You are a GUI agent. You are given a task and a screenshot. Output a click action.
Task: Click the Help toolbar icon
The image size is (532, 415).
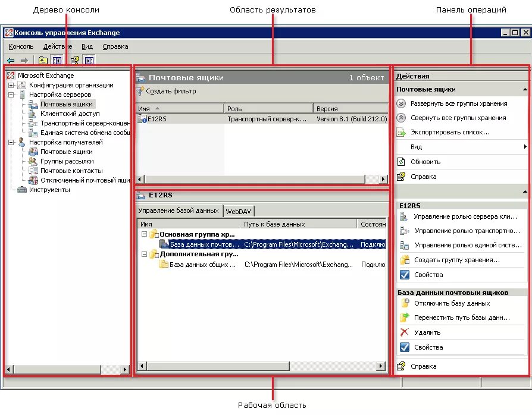point(74,61)
